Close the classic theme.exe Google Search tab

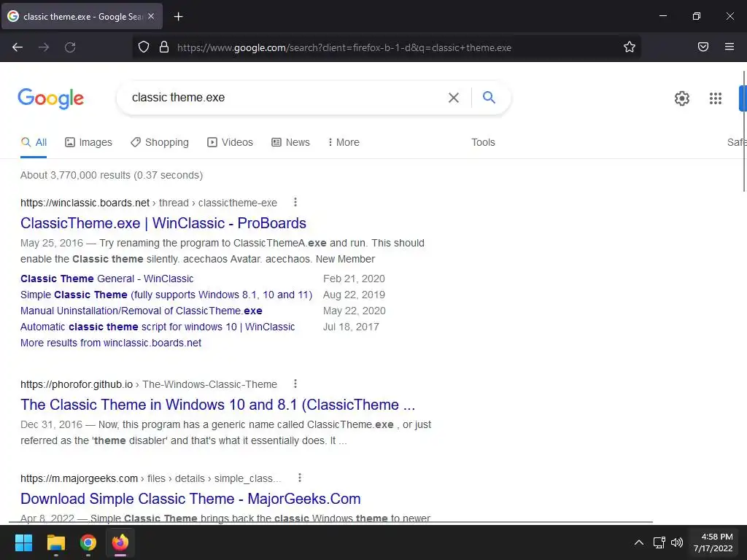(151, 16)
